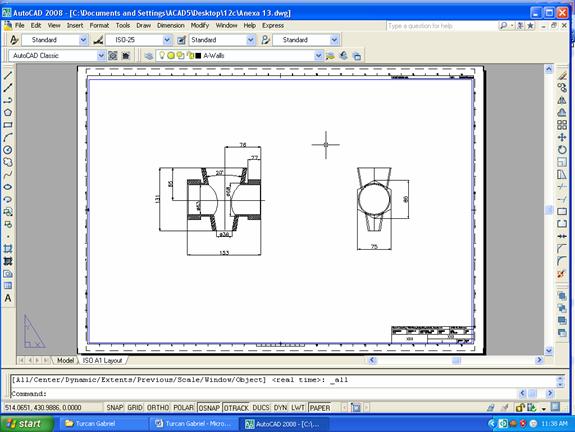Click the AutoCAD 2008 taskbar button
This screenshot has width=575, height=432.
tap(284, 424)
